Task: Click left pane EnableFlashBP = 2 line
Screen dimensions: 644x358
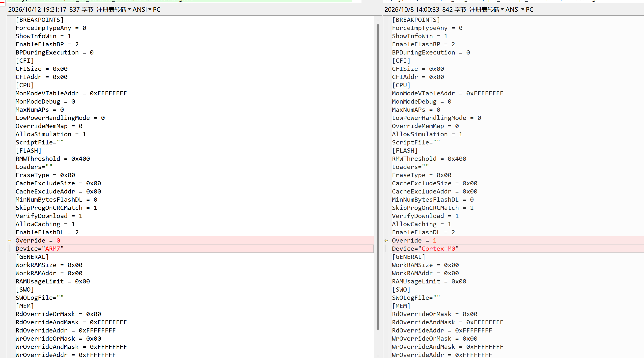Action: coord(47,44)
